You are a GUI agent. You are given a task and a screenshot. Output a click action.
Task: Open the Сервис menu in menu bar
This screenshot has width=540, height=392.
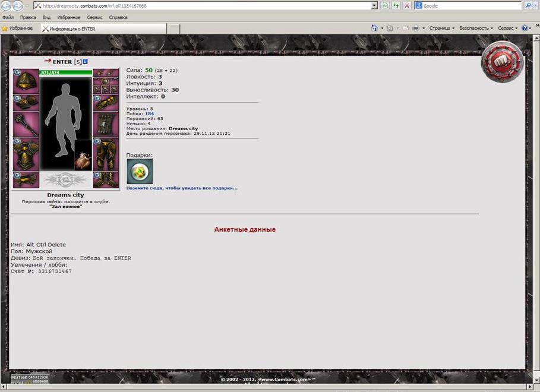[x=94, y=17]
